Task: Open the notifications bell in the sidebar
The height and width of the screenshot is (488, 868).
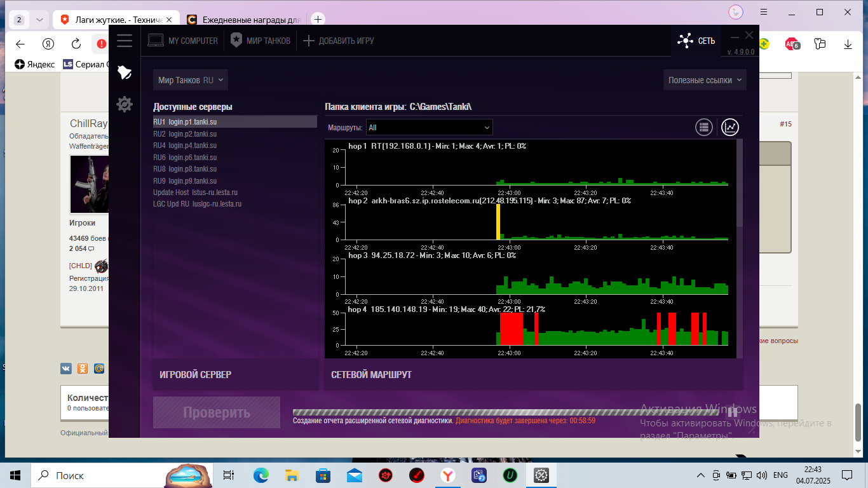Action: [125, 72]
